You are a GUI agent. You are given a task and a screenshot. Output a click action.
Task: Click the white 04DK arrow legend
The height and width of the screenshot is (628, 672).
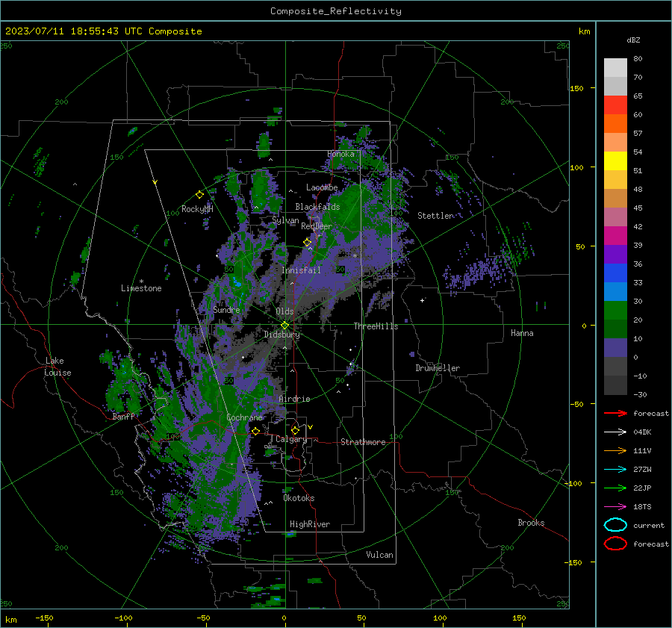point(615,432)
